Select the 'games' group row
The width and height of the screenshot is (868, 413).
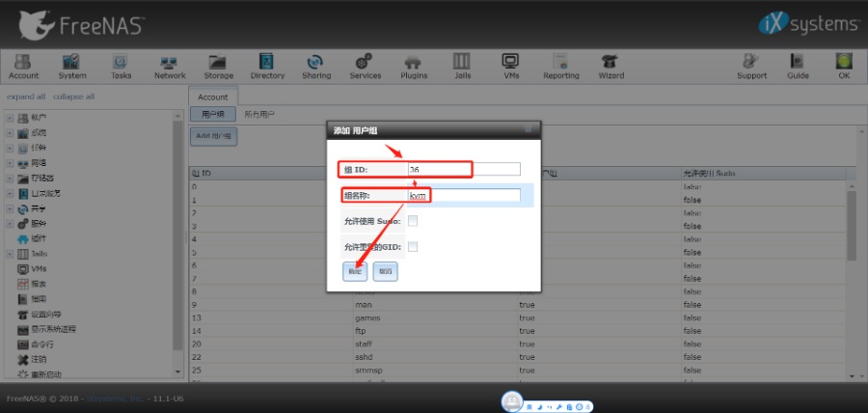(x=519, y=317)
